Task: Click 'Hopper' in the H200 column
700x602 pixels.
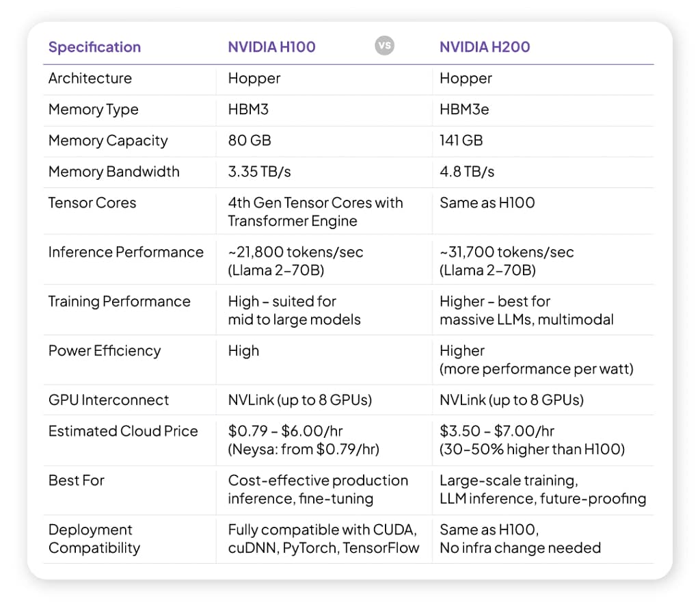Action: 466,79
